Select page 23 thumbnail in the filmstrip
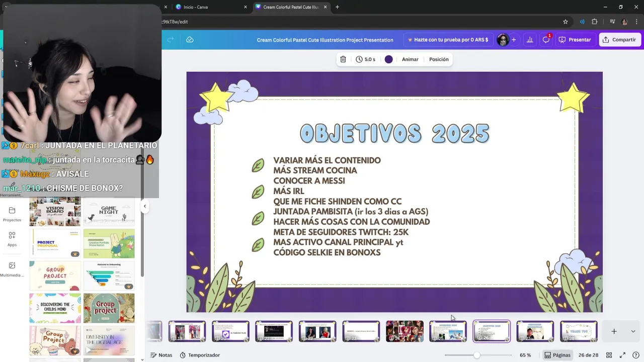 click(x=361, y=331)
